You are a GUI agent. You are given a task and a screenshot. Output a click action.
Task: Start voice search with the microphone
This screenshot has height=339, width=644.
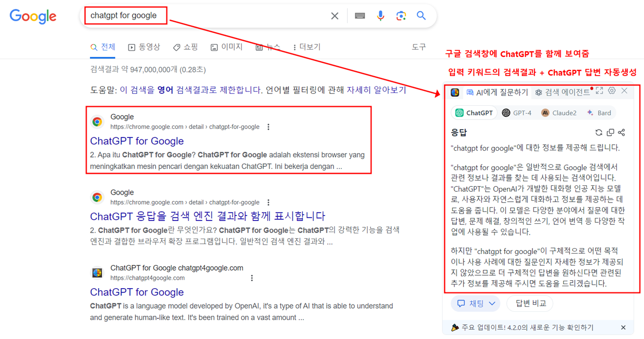click(x=380, y=16)
